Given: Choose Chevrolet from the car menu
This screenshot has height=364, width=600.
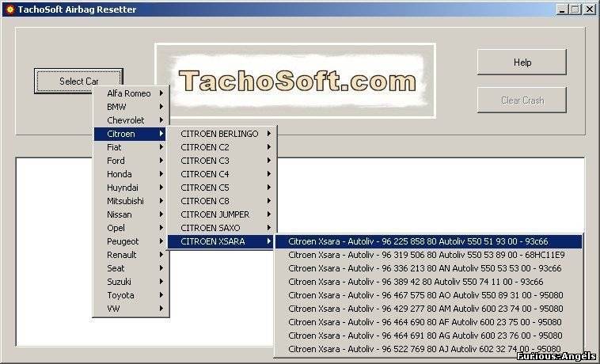Looking at the screenshot, I should point(130,120).
